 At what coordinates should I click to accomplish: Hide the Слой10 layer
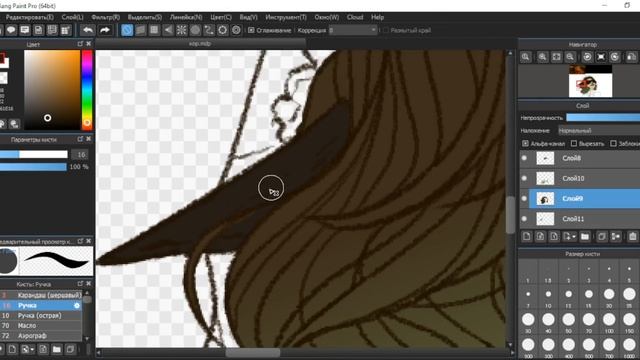(x=524, y=178)
